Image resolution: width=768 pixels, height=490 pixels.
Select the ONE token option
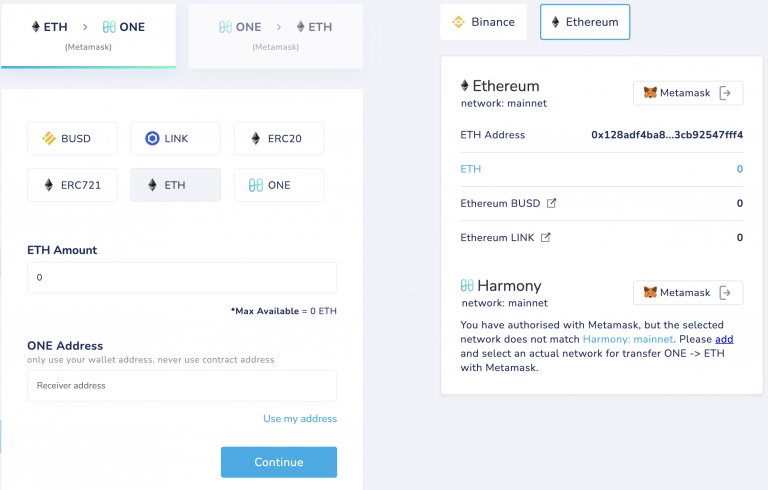point(279,185)
